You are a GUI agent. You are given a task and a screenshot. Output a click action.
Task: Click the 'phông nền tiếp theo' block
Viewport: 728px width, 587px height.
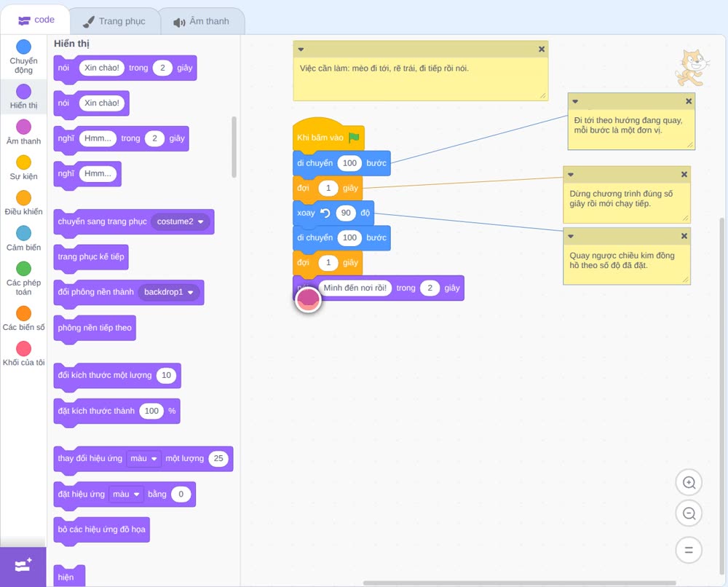point(95,328)
